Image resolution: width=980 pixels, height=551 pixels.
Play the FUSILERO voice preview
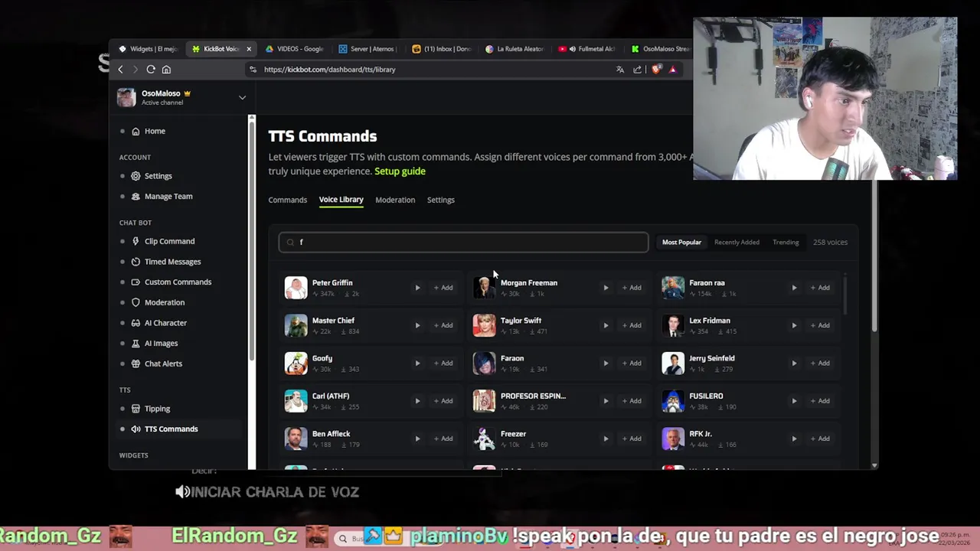(794, 401)
